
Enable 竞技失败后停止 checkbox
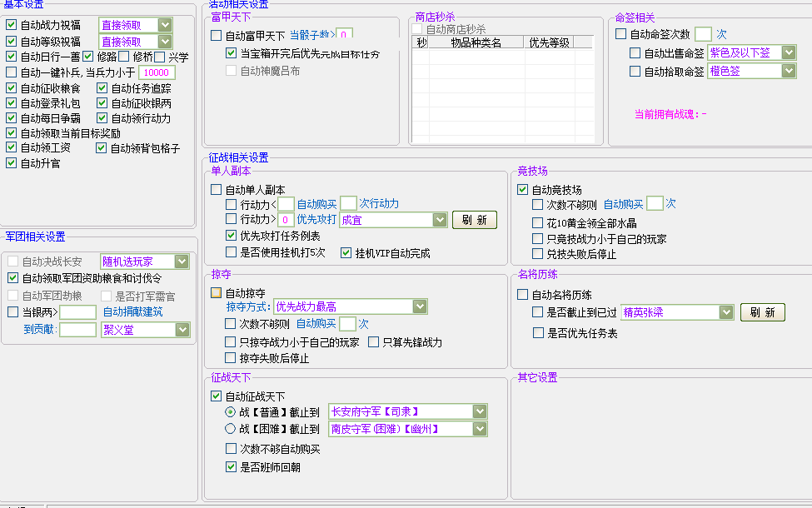point(538,254)
